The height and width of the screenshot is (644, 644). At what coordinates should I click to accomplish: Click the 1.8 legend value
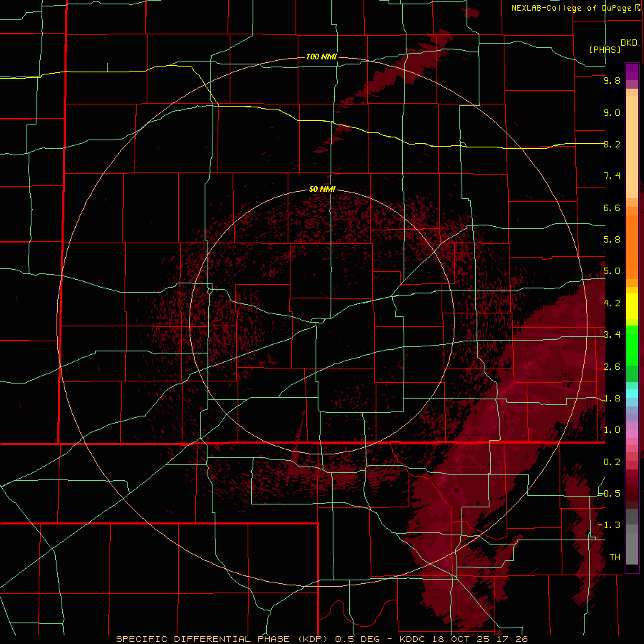612,399
